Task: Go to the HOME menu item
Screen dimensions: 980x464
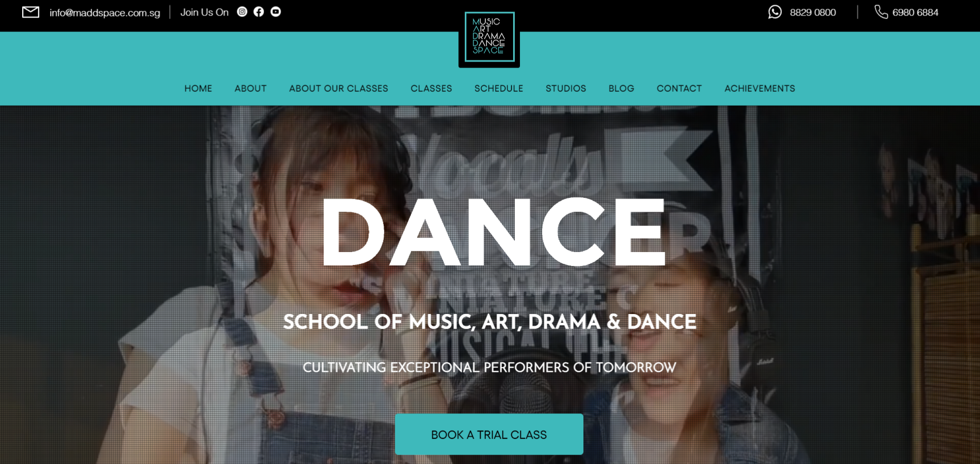Action: [198, 88]
